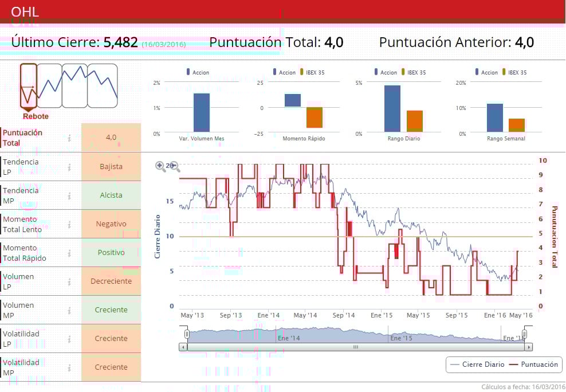Toggle IBEX 35 legend in Rango Semanal chart
The height and width of the screenshot is (392, 566).
point(514,72)
